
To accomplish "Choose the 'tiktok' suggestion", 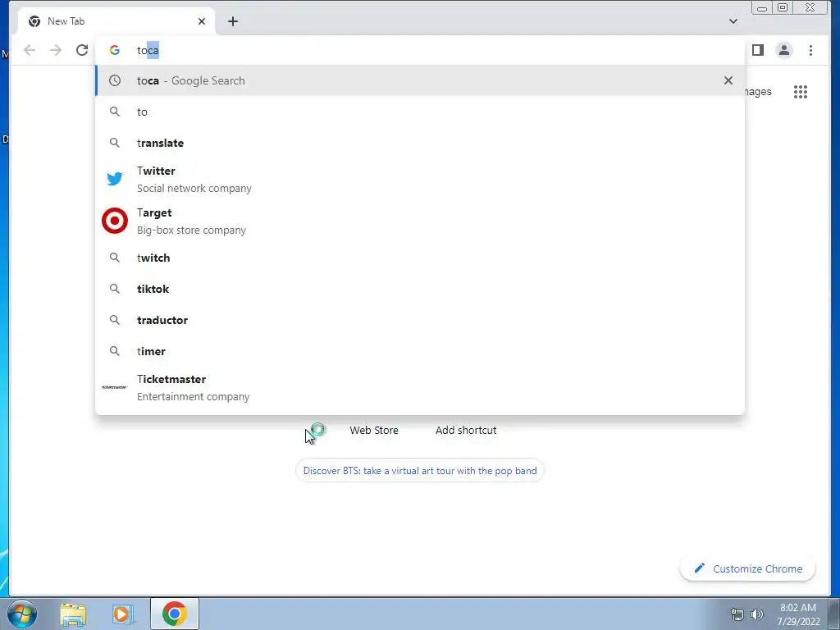I will [420, 289].
